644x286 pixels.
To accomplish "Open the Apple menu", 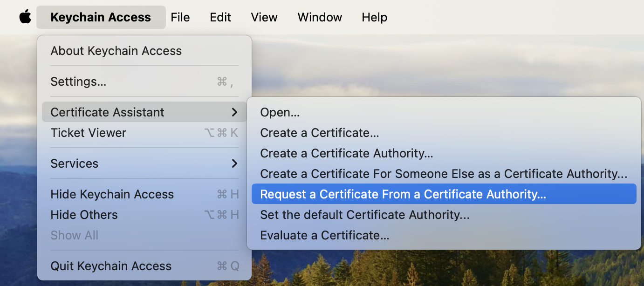I will click(25, 17).
